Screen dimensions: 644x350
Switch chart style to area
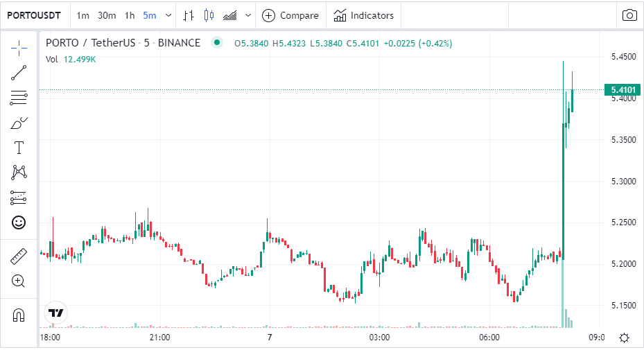(229, 16)
